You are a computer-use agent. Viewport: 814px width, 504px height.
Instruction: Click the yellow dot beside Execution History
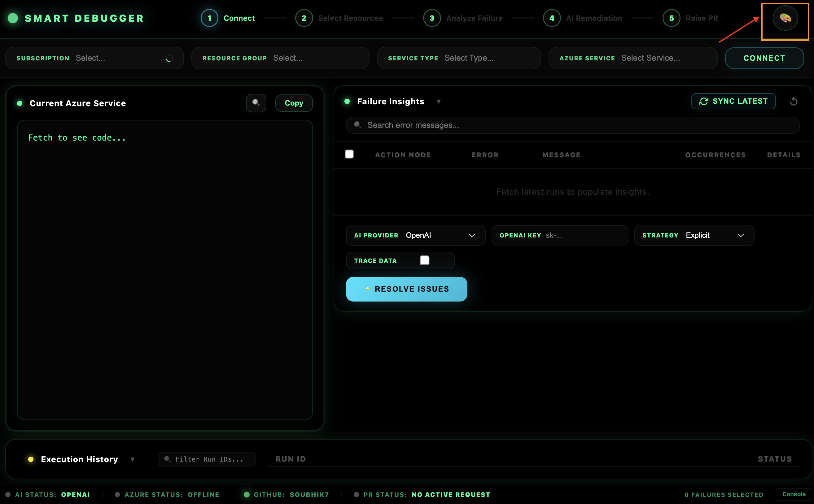(x=31, y=459)
